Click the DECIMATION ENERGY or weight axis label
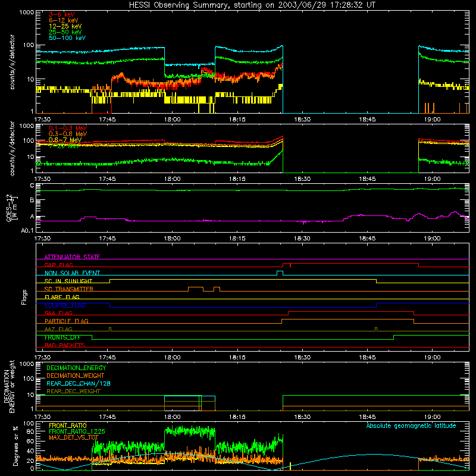Image resolution: width=476 pixels, height=476 pixels. click(x=9, y=386)
